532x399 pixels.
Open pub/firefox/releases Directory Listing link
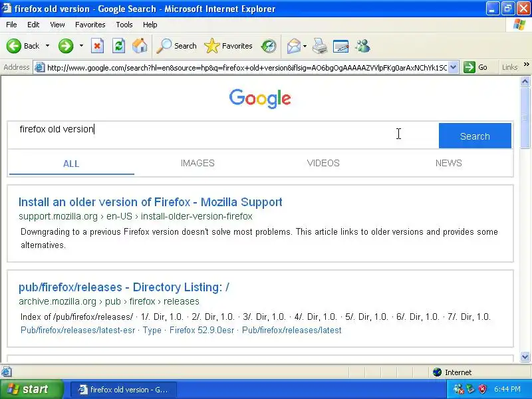click(x=124, y=287)
